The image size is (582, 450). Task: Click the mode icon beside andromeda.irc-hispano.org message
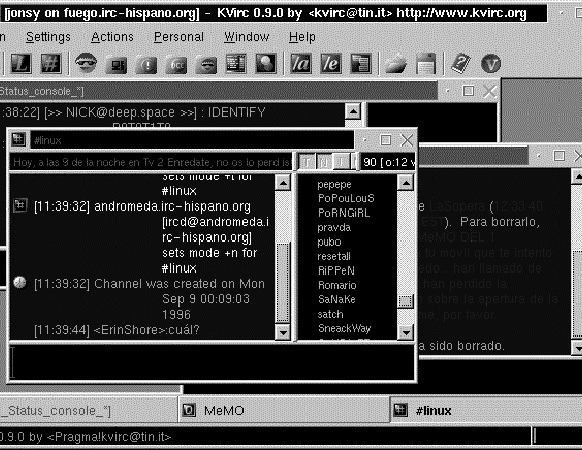tap(20, 206)
